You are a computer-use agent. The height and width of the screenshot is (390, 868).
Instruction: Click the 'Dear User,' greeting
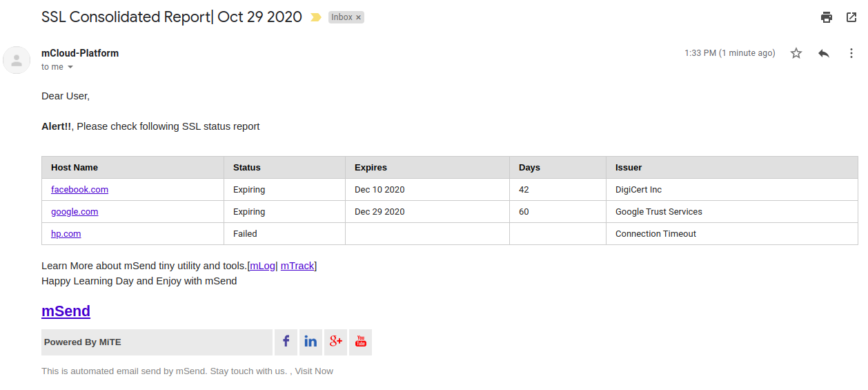click(66, 96)
